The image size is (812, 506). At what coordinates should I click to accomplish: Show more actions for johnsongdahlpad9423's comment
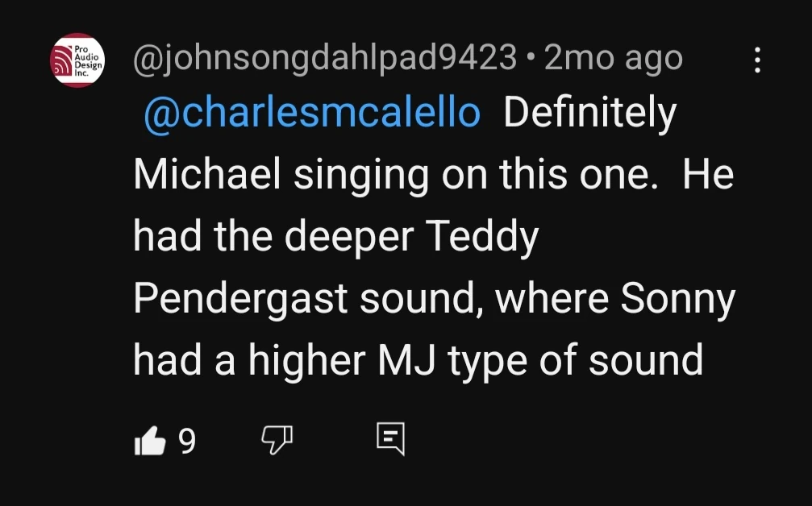click(x=756, y=60)
